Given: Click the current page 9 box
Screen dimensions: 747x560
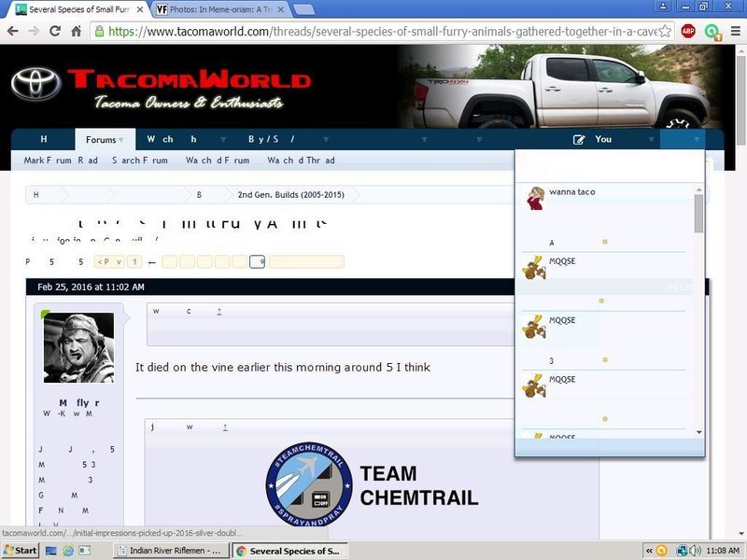Looking at the screenshot, I should pyautogui.click(x=258, y=262).
